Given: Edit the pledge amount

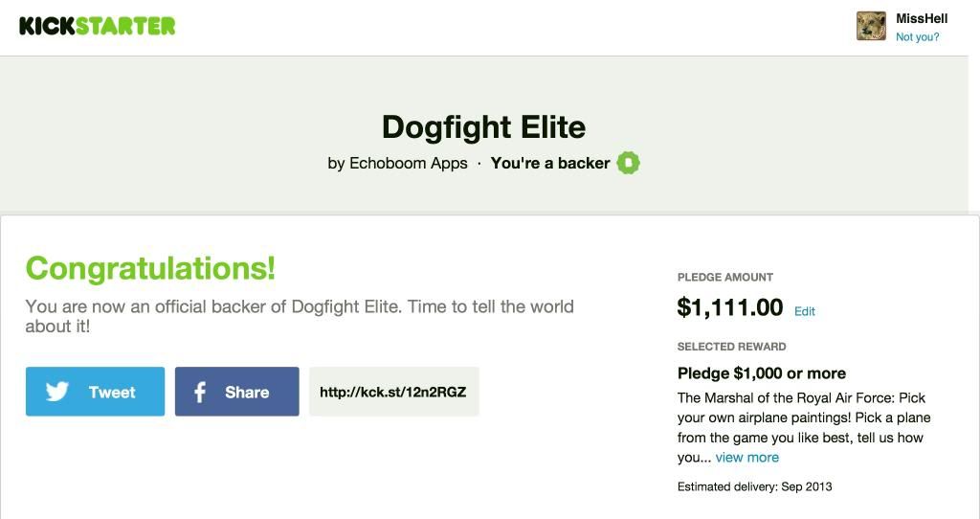Looking at the screenshot, I should click(805, 311).
